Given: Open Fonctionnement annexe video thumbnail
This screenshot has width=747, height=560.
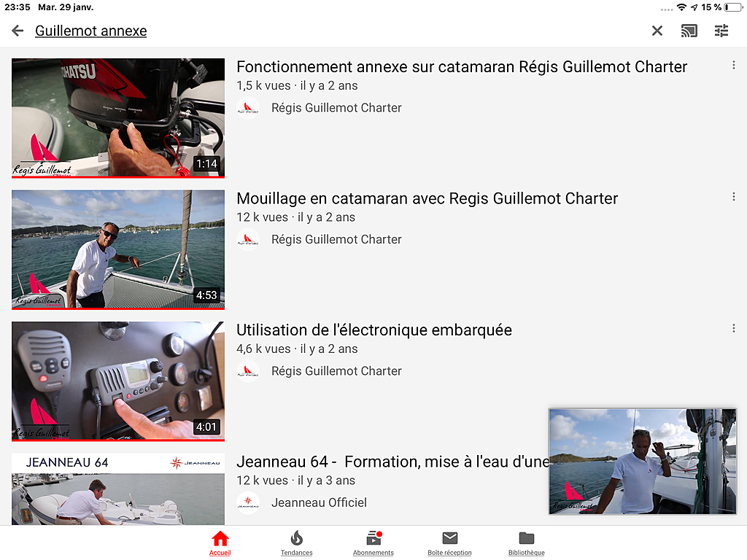Looking at the screenshot, I should 118,118.
